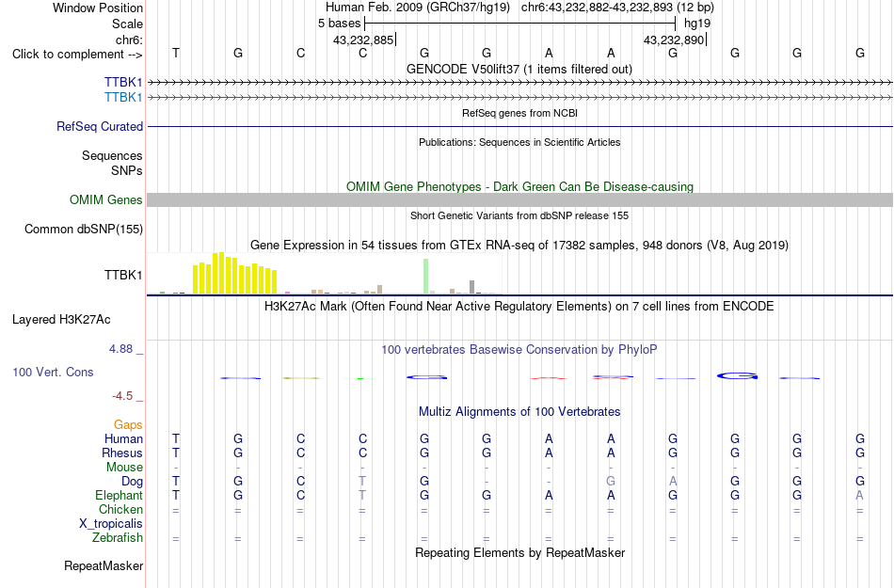Click the OMIM Genes track label
The width and height of the screenshot is (894, 588).
coord(106,200)
